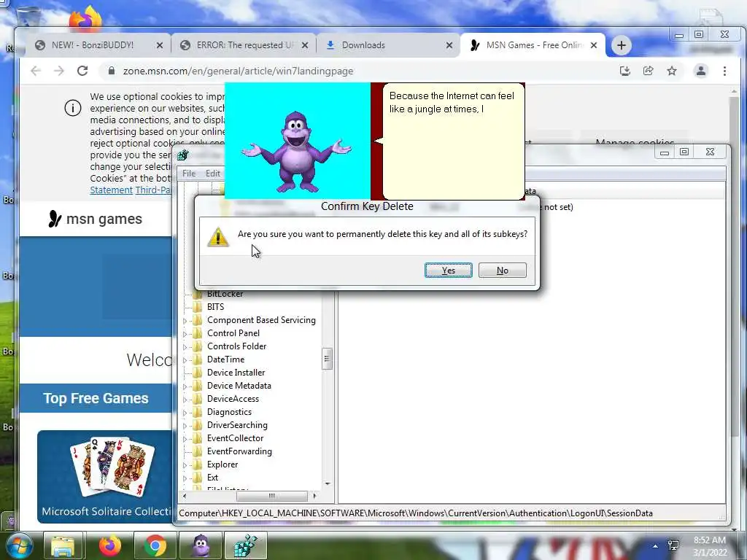The image size is (747, 560).
Task: Open the Chrome profile avatar
Action: pos(701,71)
